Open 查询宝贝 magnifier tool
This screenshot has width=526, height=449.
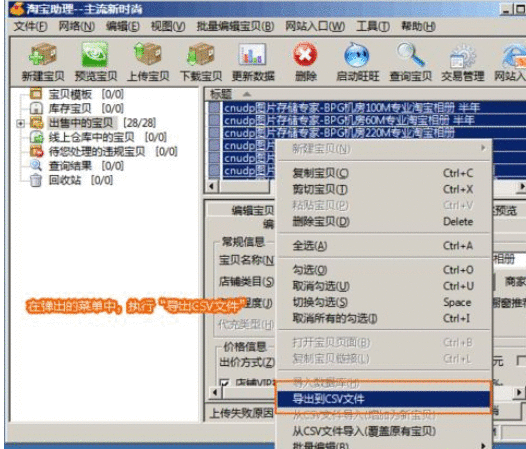[410, 62]
